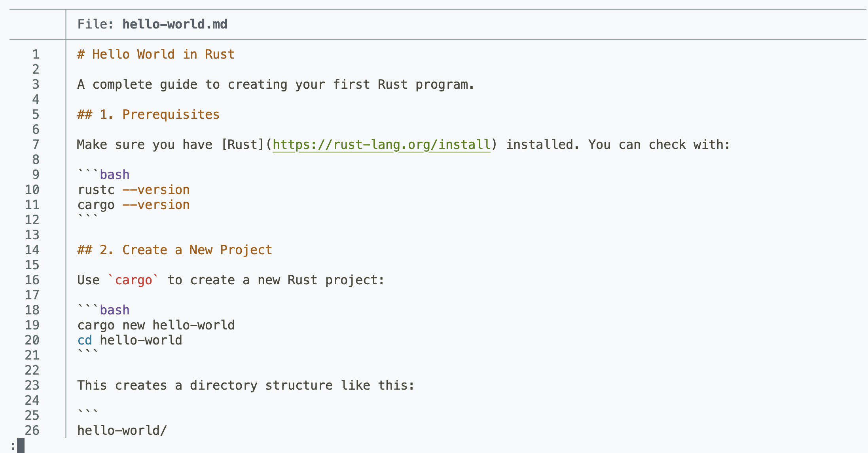Click the hello-world.md file name header
Screen dimensions: 868x453
pyautogui.click(x=175, y=24)
